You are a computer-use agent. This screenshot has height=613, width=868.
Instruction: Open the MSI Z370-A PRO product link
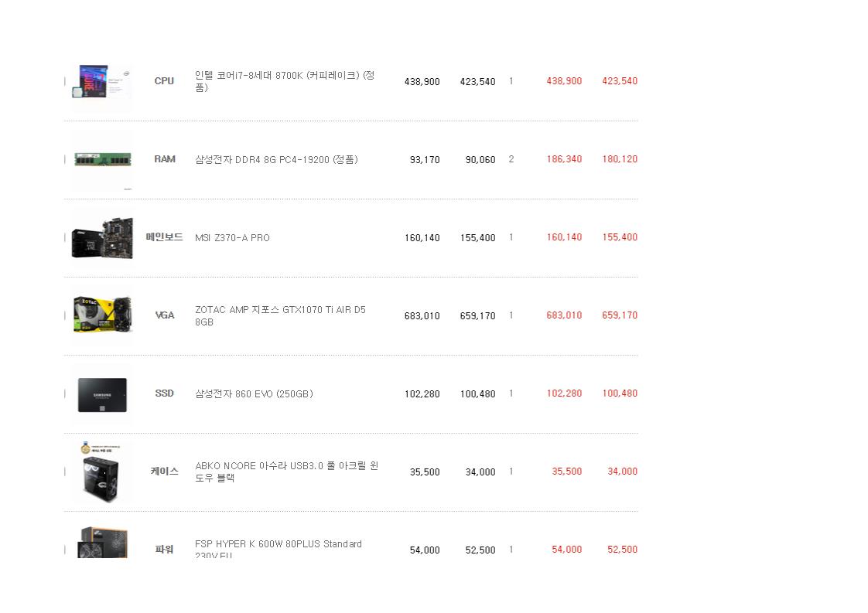(x=232, y=238)
